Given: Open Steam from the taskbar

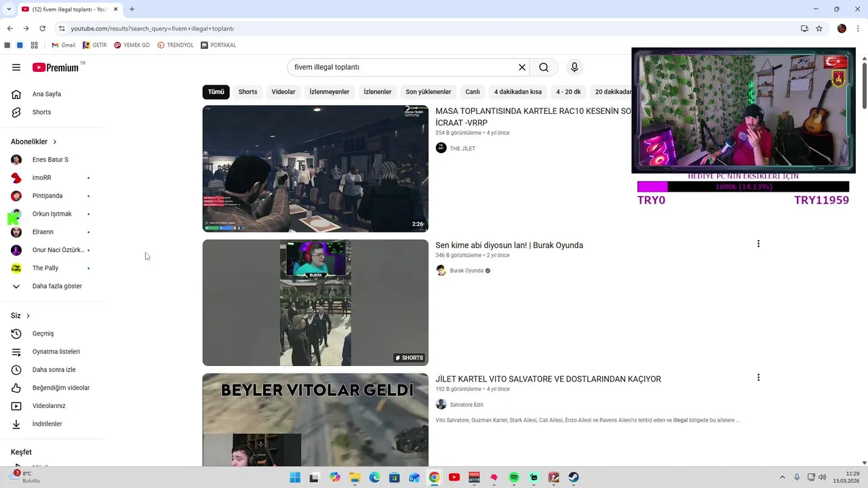Looking at the screenshot, I should click(574, 477).
